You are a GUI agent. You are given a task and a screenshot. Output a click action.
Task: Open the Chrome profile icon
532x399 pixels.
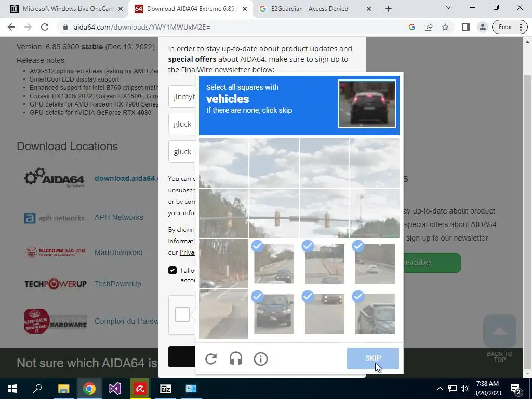(x=482, y=27)
